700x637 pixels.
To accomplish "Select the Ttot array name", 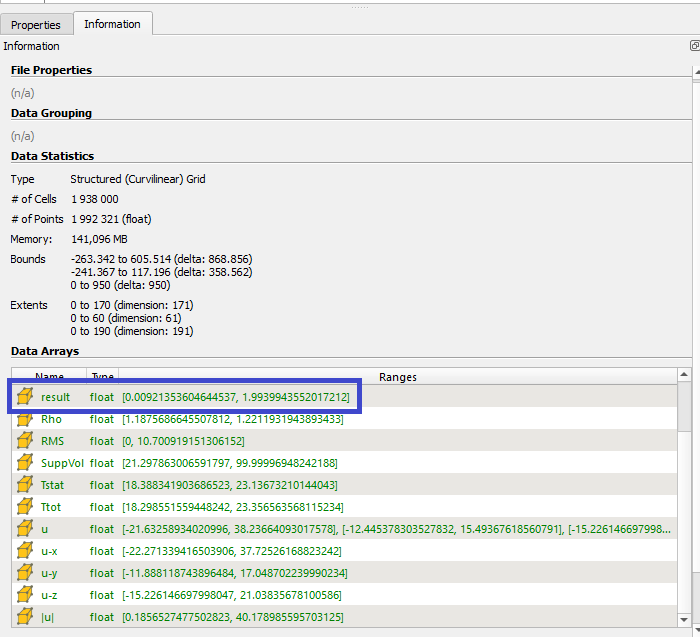I will pos(51,507).
